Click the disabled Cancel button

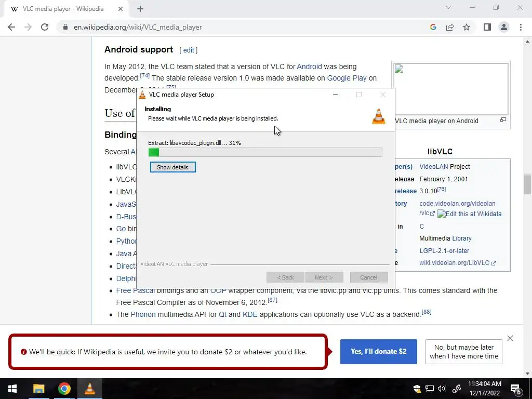(x=369, y=277)
